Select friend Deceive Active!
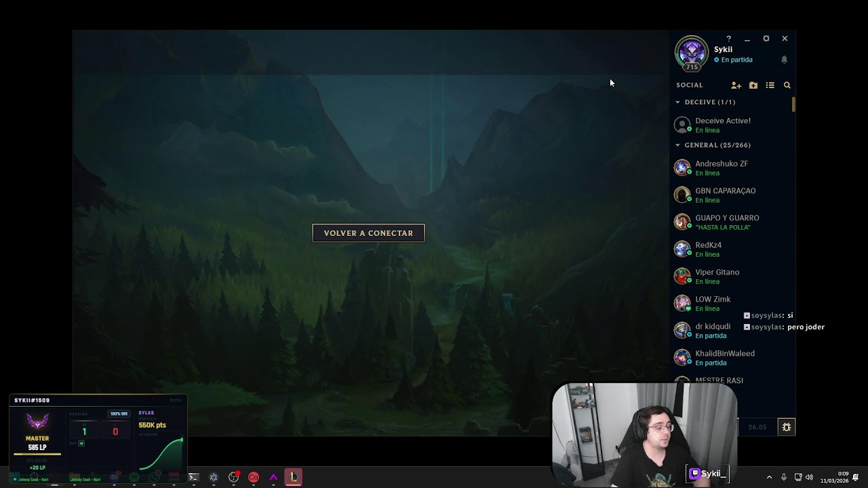The image size is (868, 488). point(731,125)
